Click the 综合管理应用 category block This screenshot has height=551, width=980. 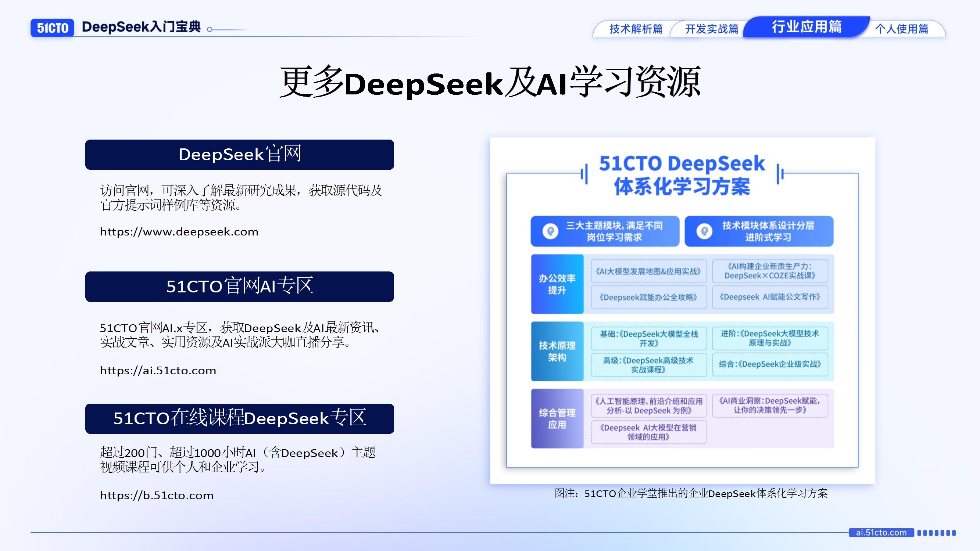coord(557,418)
